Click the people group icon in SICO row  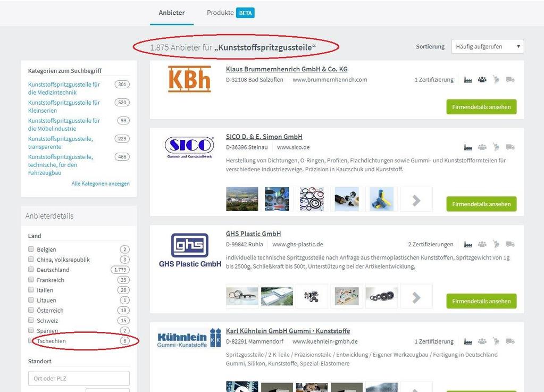pos(482,147)
